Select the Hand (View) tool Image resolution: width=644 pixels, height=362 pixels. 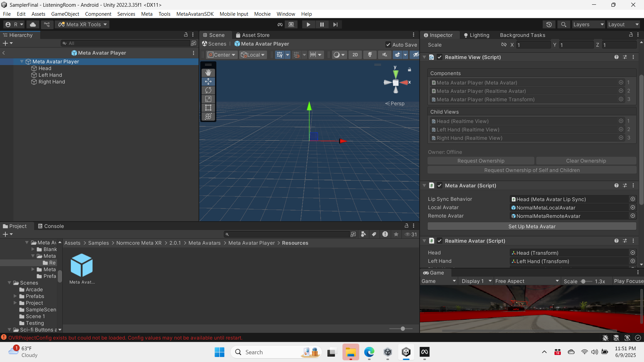coord(208,73)
